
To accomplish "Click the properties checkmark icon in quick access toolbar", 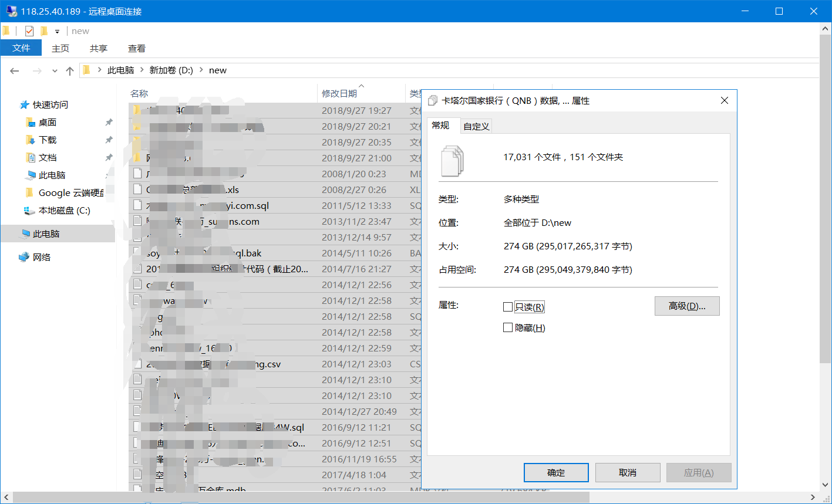I will point(29,31).
